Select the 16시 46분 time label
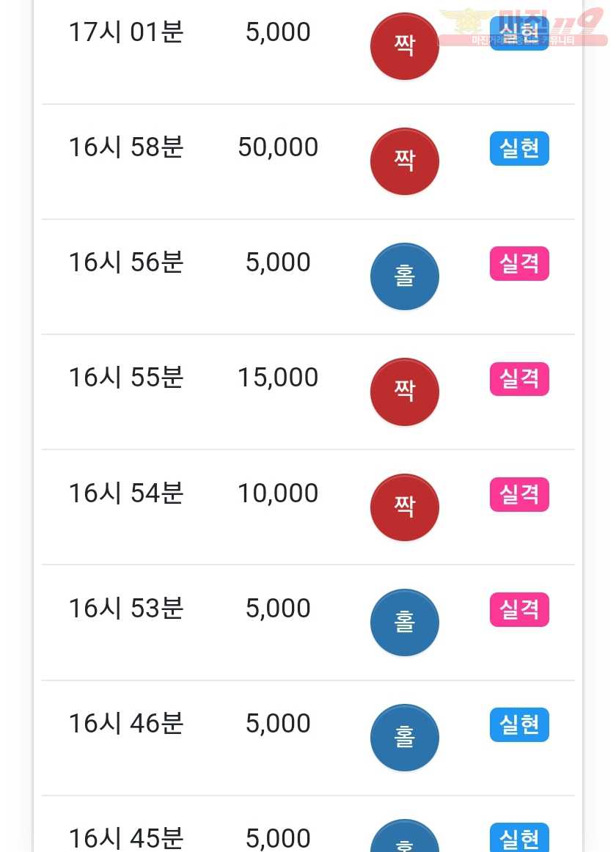This screenshot has width=616, height=852. [x=126, y=723]
